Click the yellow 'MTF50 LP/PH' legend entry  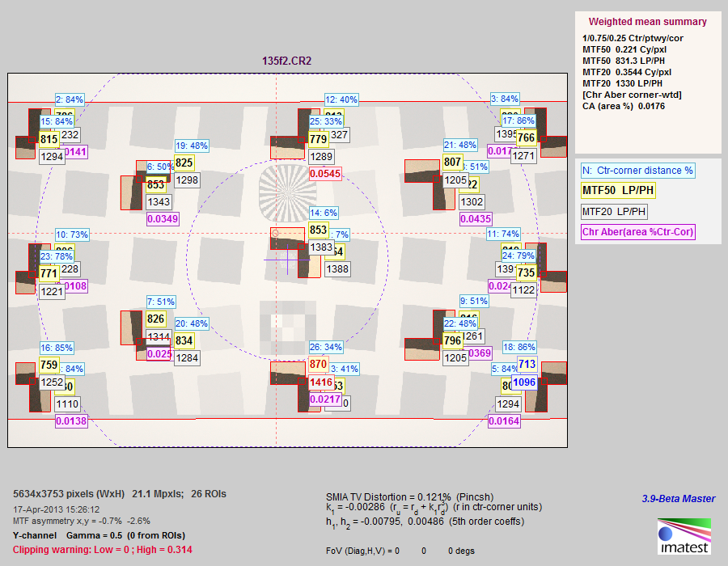[618, 191]
